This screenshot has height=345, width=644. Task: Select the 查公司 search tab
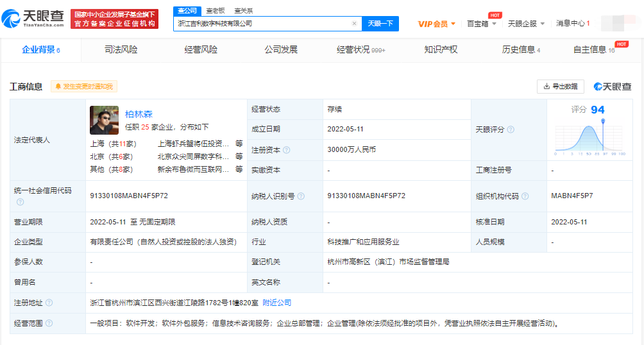click(x=187, y=11)
